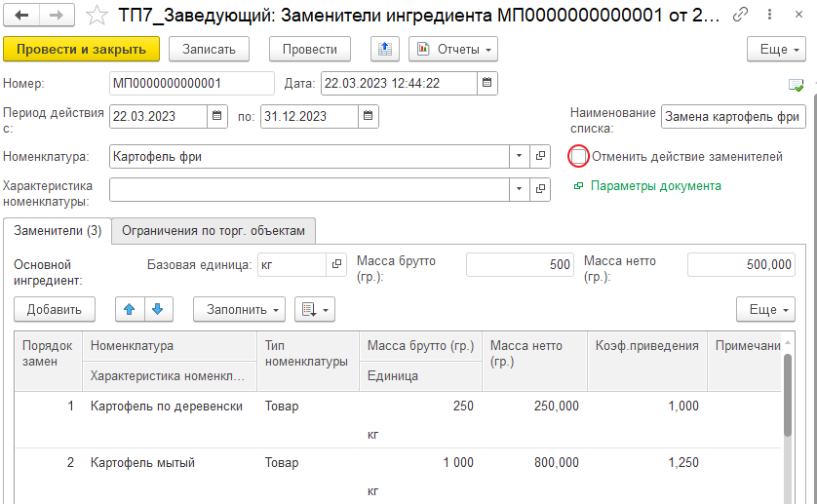Move row up with blue arrow
The image size is (817, 504).
[129, 309]
